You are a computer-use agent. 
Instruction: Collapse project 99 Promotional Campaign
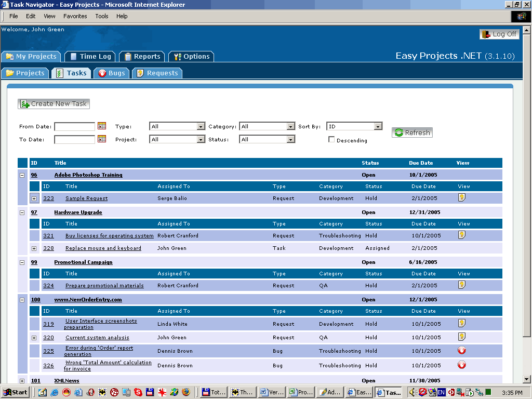[x=22, y=262]
